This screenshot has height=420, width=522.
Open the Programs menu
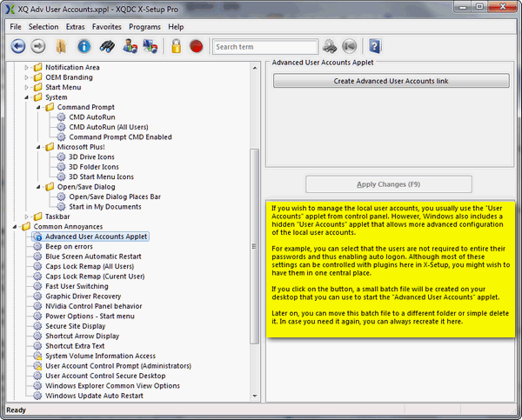144,27
